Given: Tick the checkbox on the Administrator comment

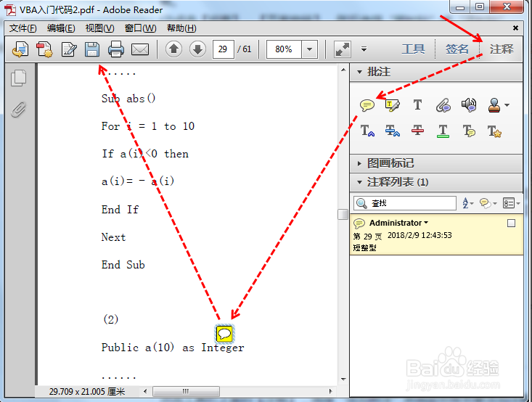Looking at the screenshot, I should point(511,223).
